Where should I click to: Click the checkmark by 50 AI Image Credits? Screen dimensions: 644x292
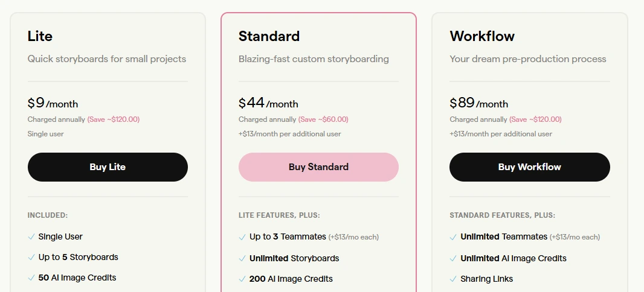[x=31, y=278]
